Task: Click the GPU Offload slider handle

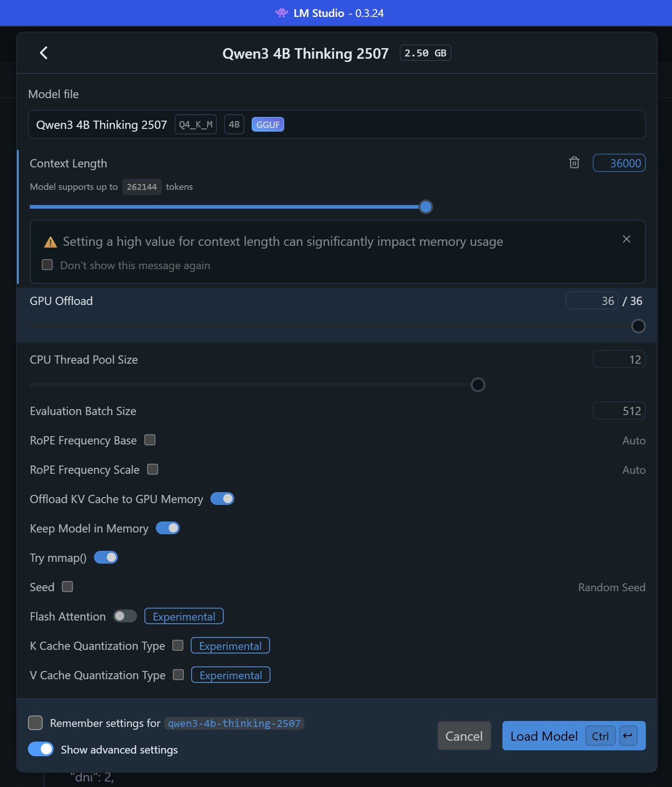Action: tap(638, 326)
